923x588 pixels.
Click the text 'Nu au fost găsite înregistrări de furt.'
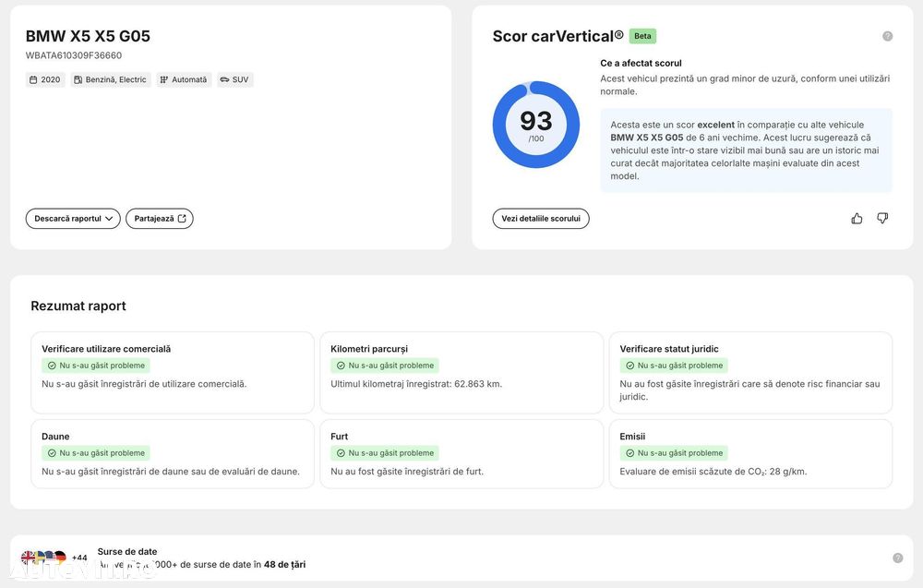407,472
